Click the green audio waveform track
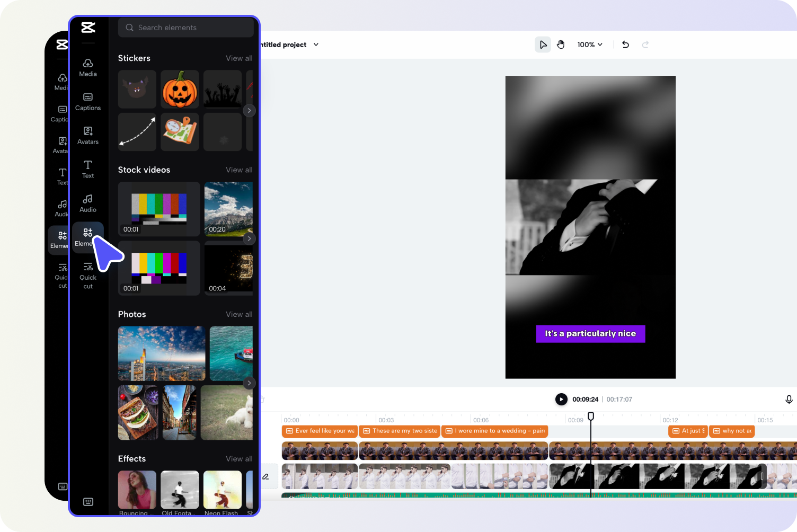 tap(538, 495)
